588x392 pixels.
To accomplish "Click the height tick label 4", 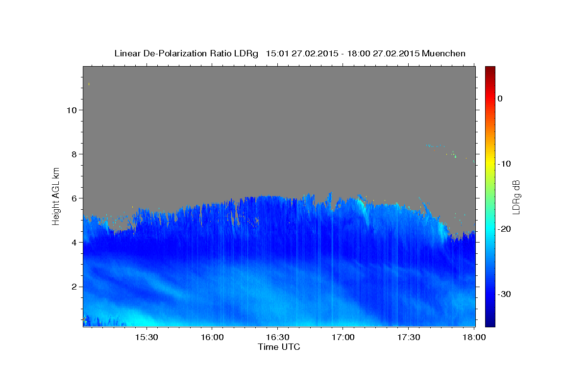I will tap(73, 242).
